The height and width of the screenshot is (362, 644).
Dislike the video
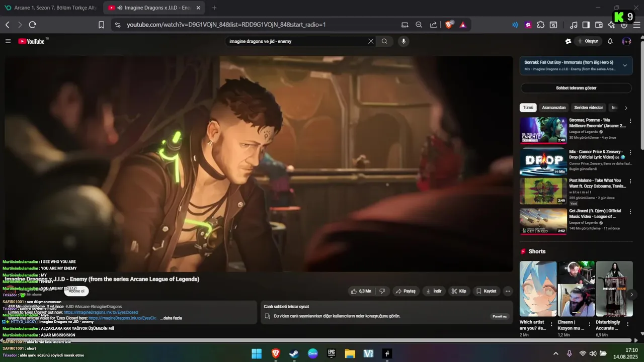click(382, 291)
